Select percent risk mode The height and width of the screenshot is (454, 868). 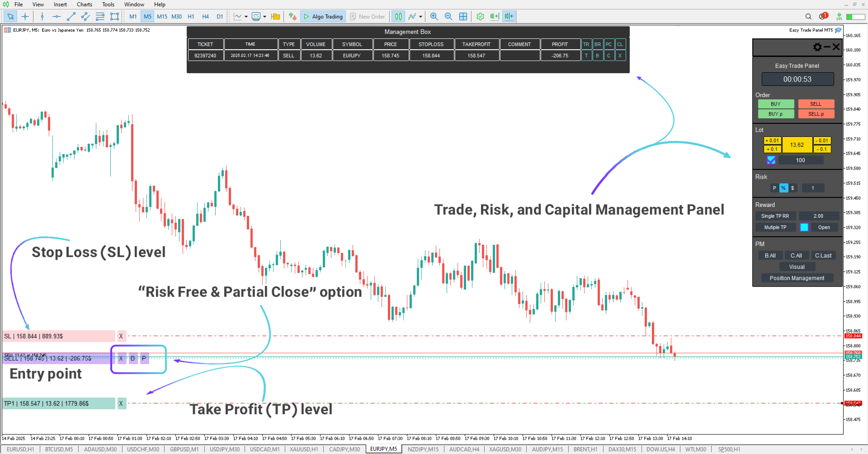(x=783, y=188)
